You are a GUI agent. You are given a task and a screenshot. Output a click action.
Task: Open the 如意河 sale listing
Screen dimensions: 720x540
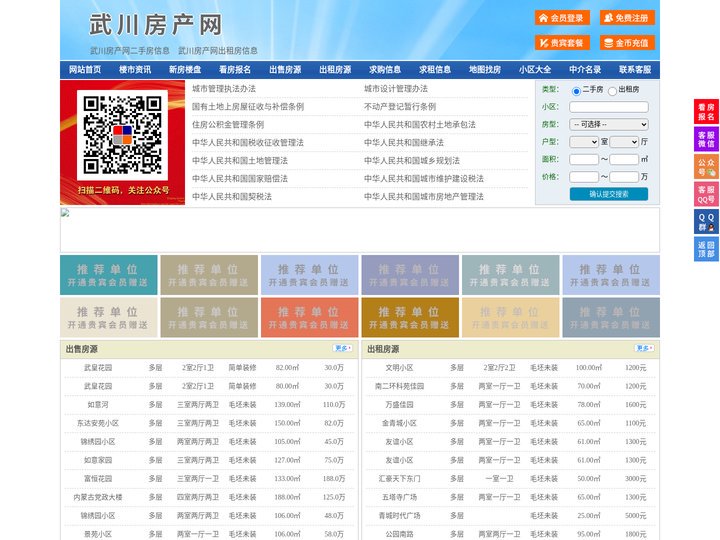[x=98, y=405]
